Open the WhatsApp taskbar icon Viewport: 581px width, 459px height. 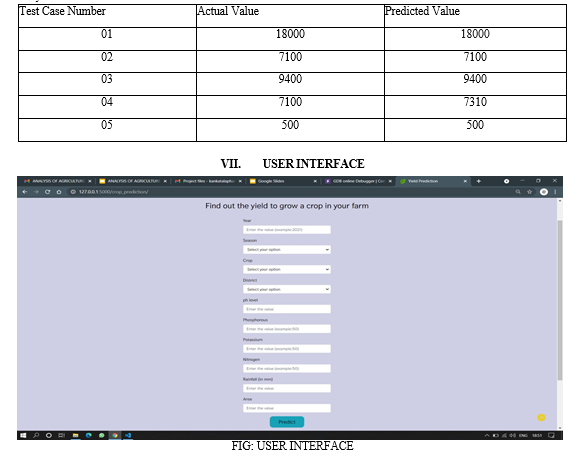102,435
